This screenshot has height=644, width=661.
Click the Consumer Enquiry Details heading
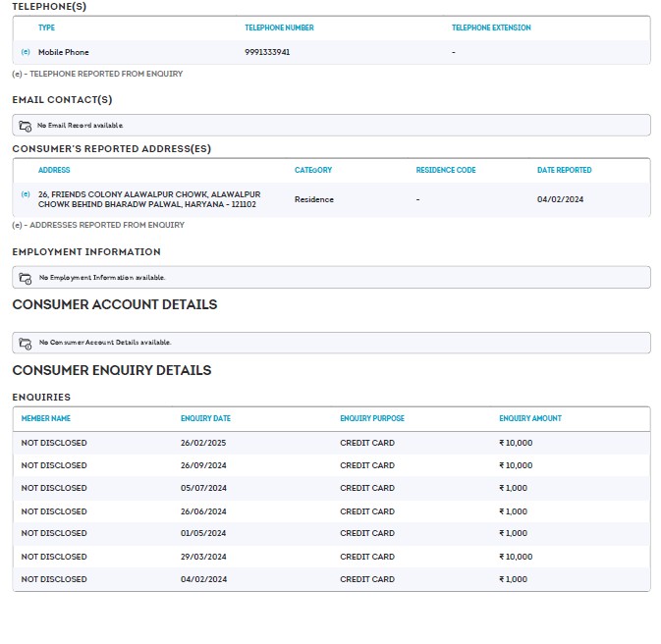(x=112, y=370)
